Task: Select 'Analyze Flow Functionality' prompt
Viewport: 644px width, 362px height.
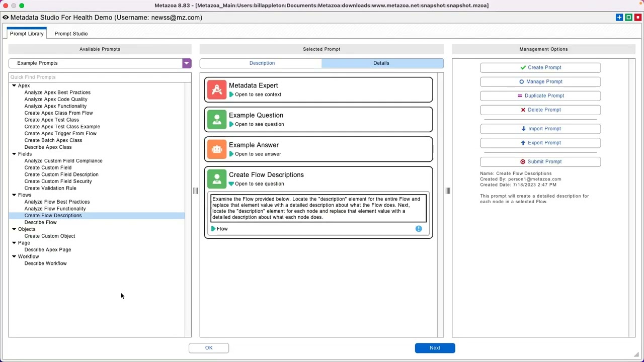Action: 55,209
